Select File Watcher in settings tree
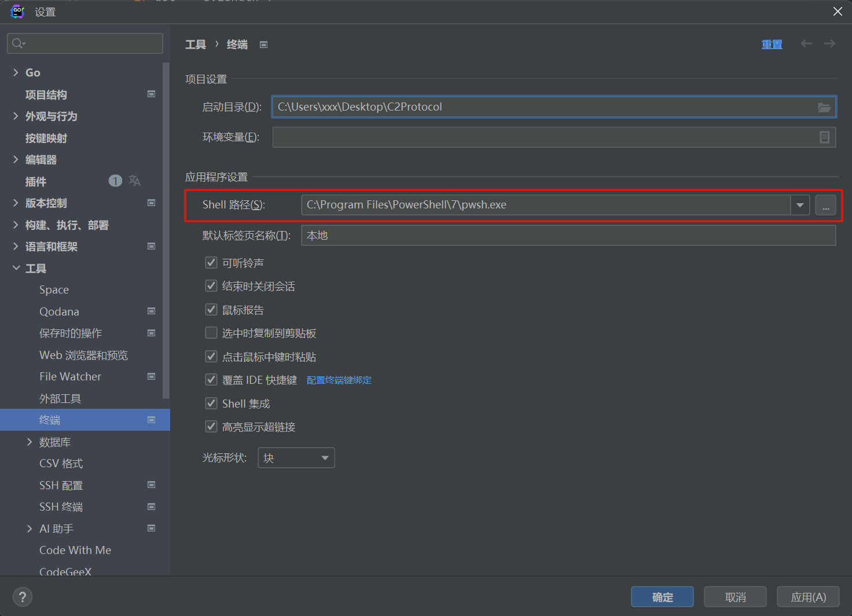Screen dimensions: 852x616 click(70, 376)
